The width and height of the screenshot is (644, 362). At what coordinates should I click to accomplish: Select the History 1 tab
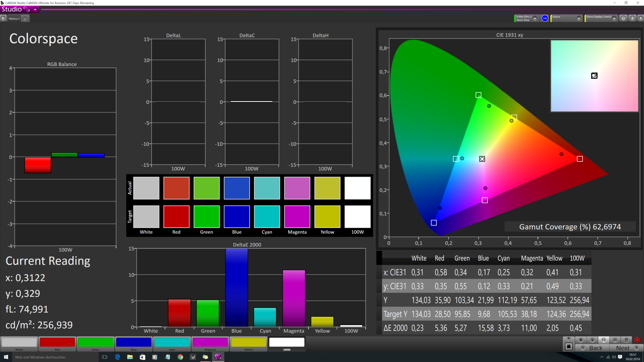[x=14, y=19]
